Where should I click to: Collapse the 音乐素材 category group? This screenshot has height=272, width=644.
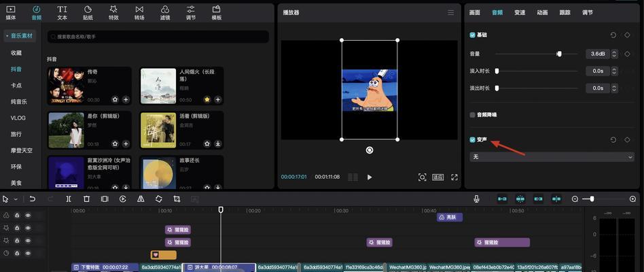tap(20, 36)
